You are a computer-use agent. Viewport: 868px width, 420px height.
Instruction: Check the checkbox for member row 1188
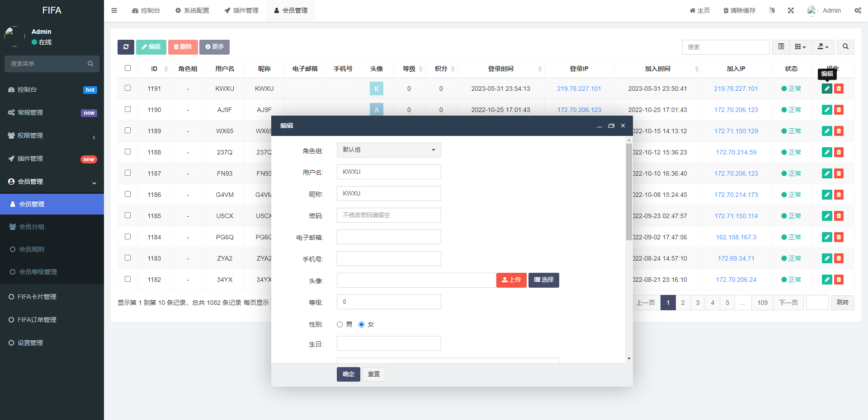click(x=127, y=152)
